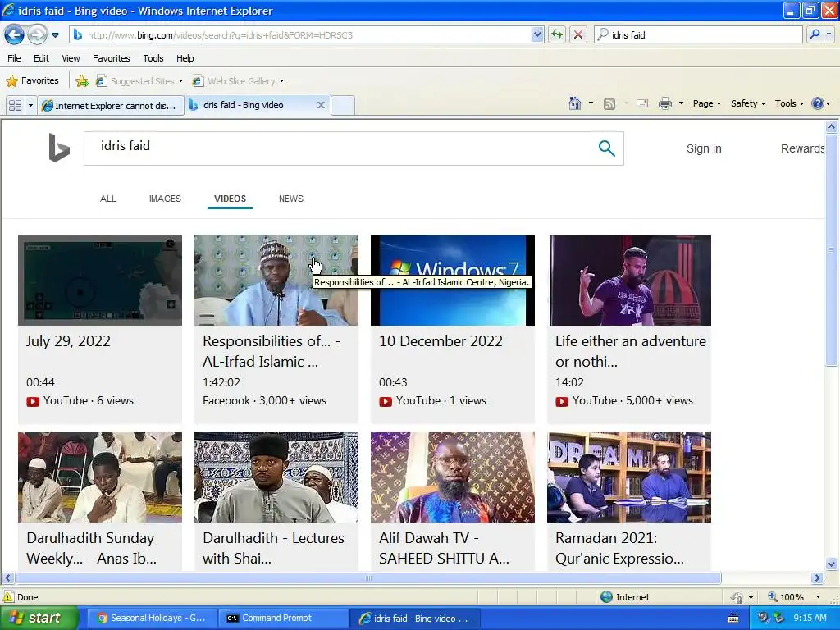Click the IE toolbar search box

coord(699,34)
